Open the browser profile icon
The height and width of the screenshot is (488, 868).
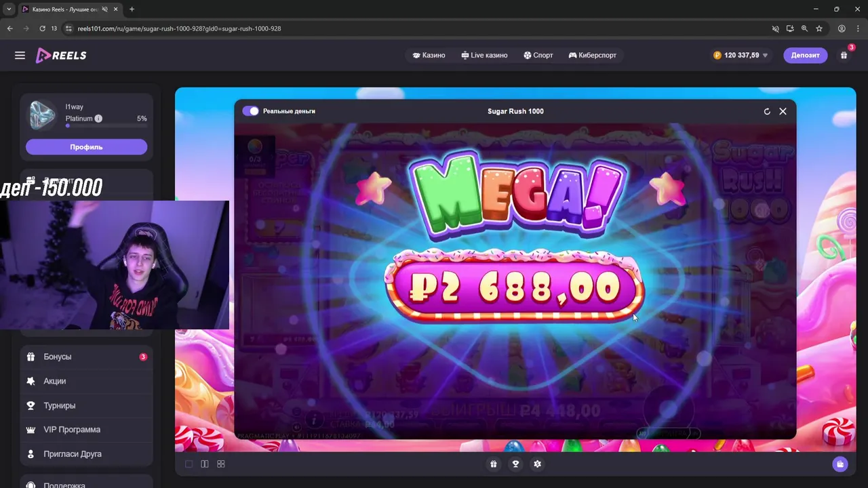pyautogui.click(x=842, y=28)
